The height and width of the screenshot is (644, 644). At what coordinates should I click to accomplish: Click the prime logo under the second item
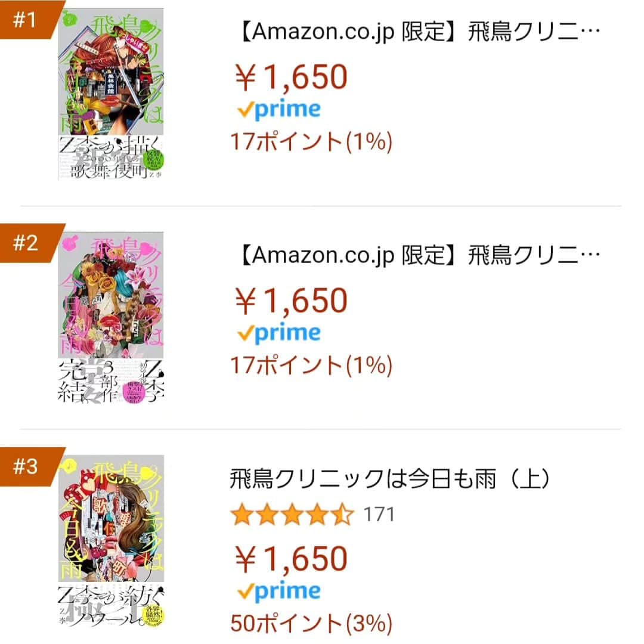279,333
